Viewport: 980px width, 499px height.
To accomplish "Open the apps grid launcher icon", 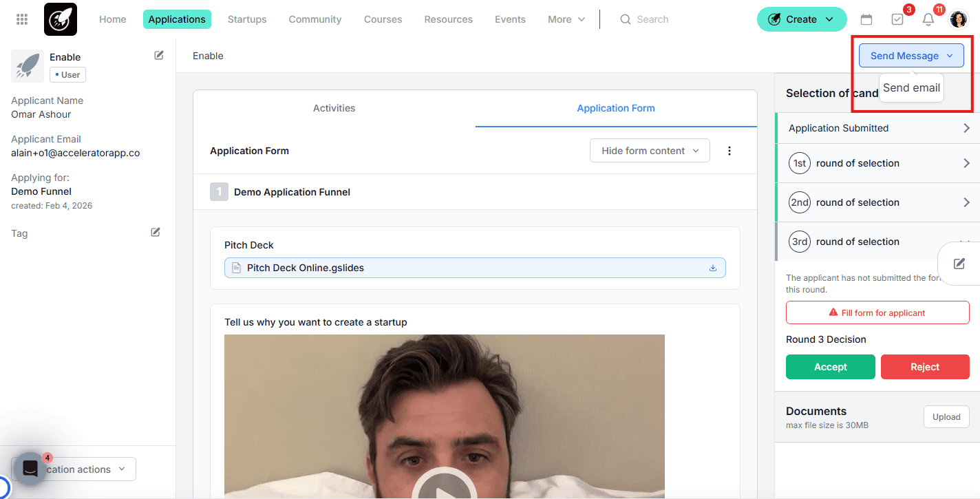I will click(22, 19).
